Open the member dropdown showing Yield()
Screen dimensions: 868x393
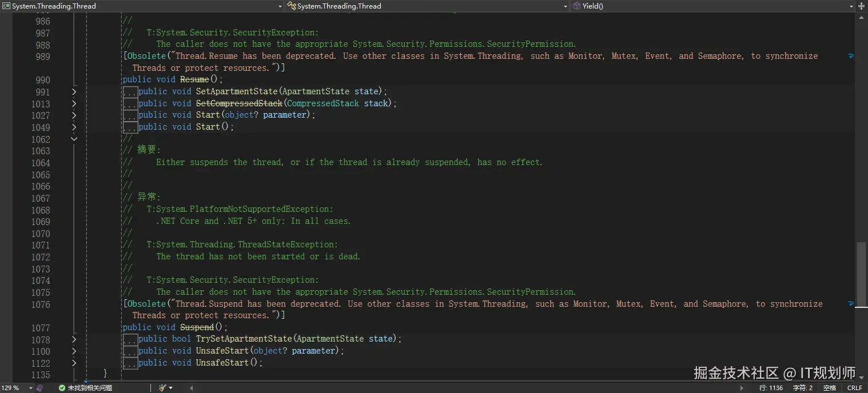714,6
